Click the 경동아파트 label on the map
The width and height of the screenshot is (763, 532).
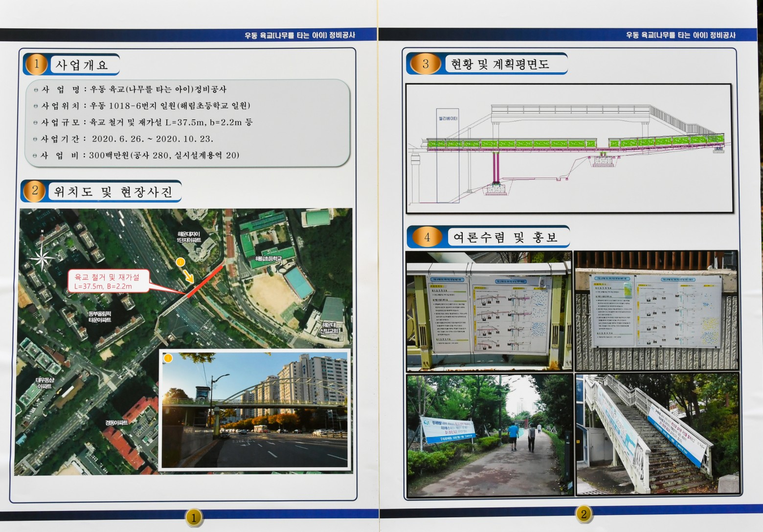coord(116,422)
